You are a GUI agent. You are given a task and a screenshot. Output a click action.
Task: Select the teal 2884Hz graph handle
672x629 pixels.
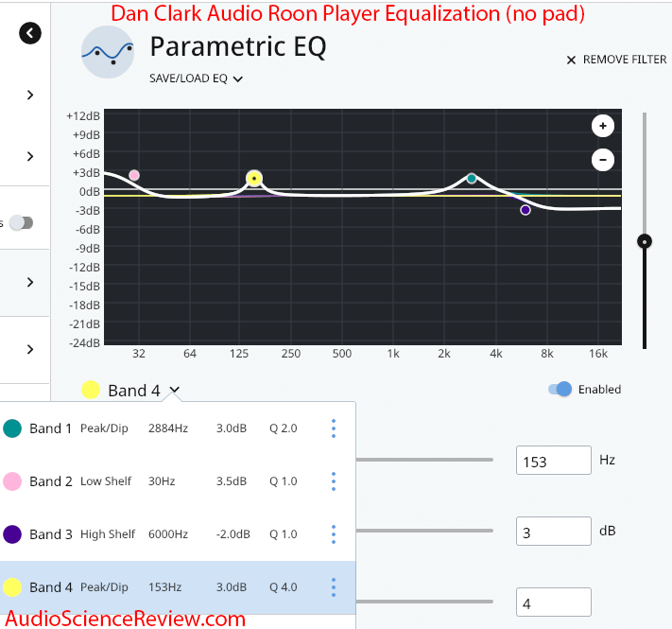472,179
